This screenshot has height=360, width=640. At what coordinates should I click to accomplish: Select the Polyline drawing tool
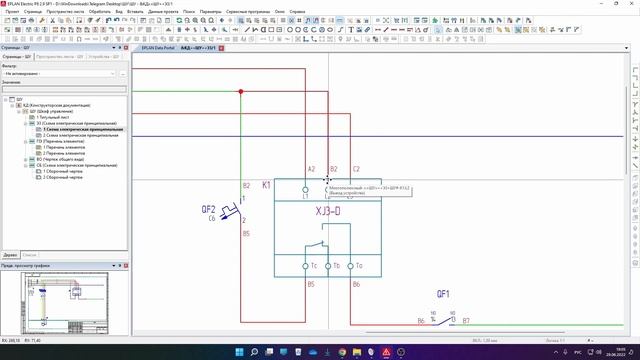point(255,30)
